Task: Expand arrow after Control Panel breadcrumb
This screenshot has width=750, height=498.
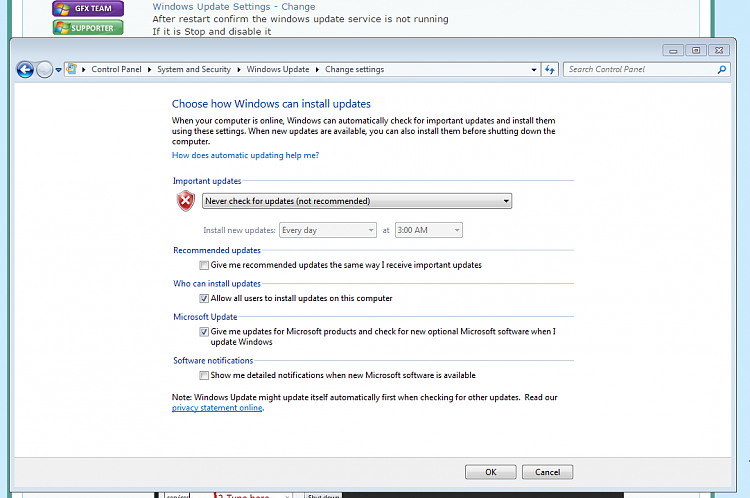Action: click(x=149, y=70)
